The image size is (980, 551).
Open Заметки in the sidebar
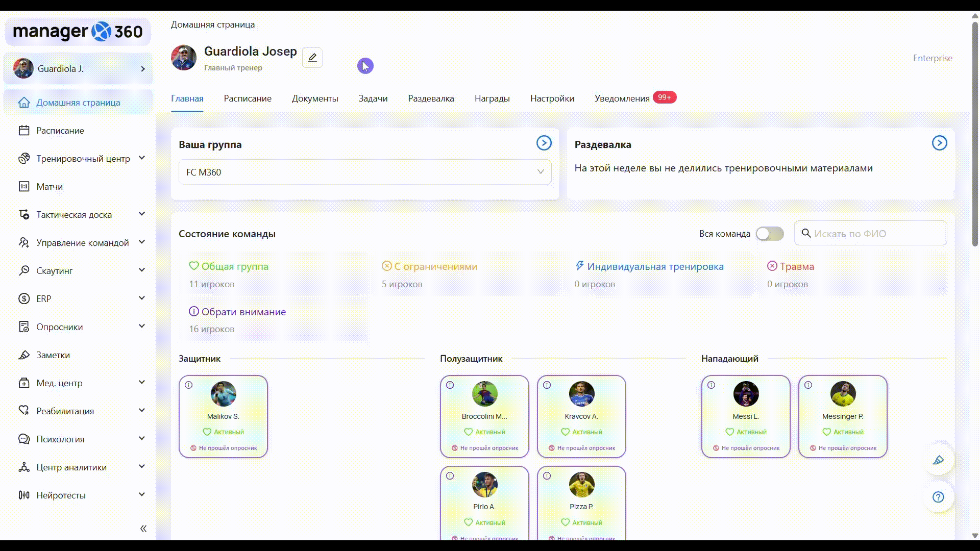[53, 355]
